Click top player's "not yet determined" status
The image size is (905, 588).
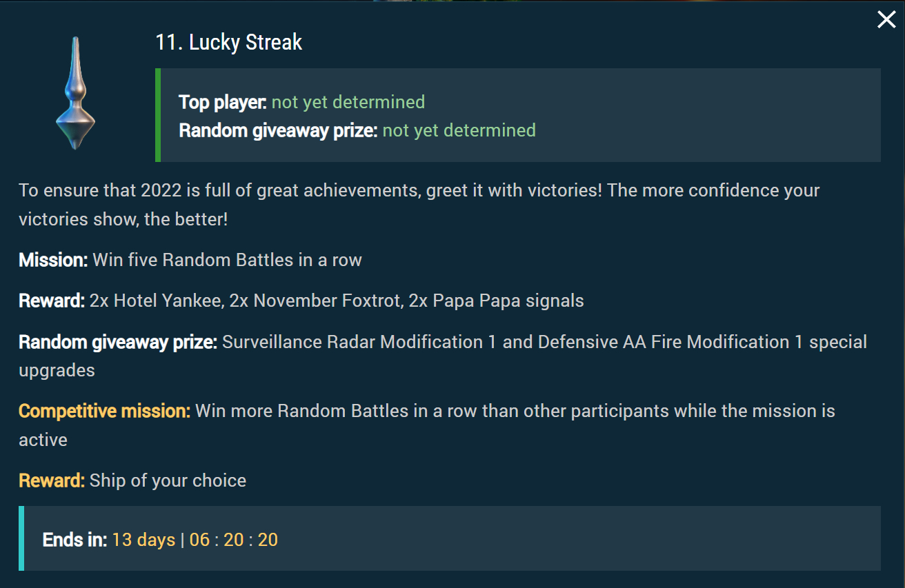pos(348,102)
